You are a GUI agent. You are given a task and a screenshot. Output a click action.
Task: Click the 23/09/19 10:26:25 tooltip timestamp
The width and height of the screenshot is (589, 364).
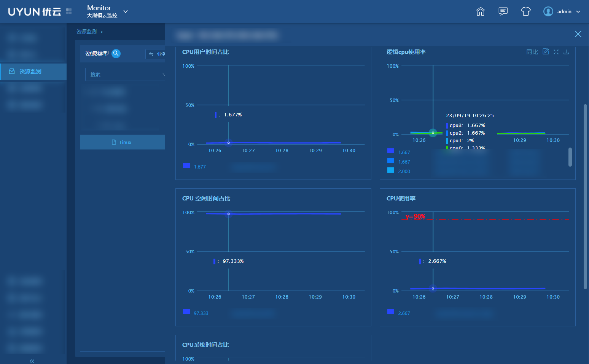point(470,115)
